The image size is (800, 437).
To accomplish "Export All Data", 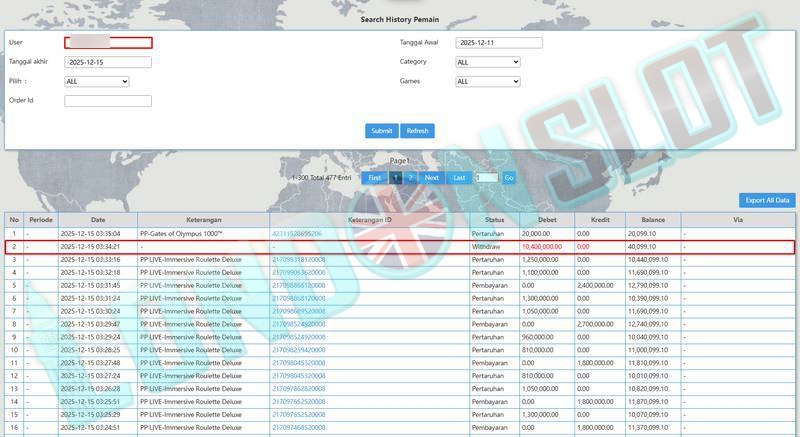I will 767,200.
